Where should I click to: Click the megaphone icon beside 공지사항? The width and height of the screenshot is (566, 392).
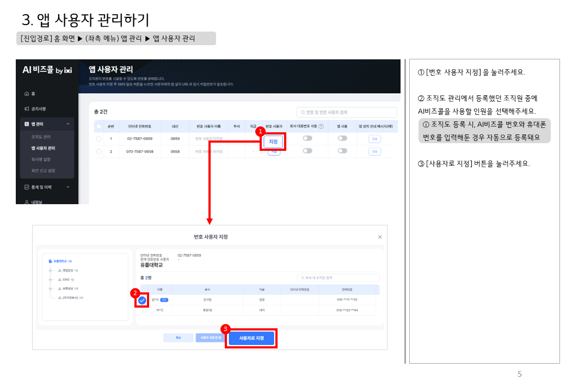point(27,109)
